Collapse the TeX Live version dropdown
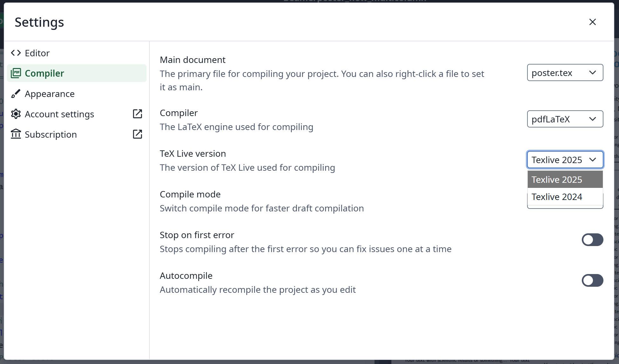Image resolution: width=619 pixels, height=364 pixels. [x=565, y=160]
